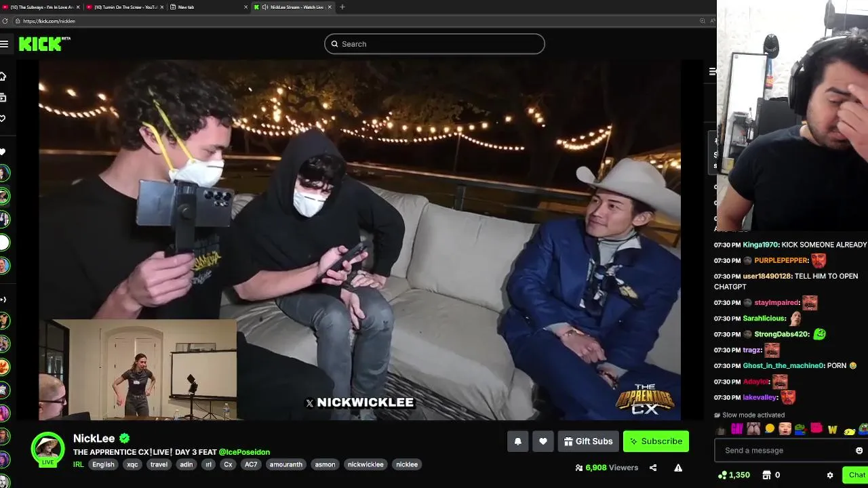The image size is (868, 488).
Task: Switch to The Subways YouTube tab
Action: tap(41, 7)
